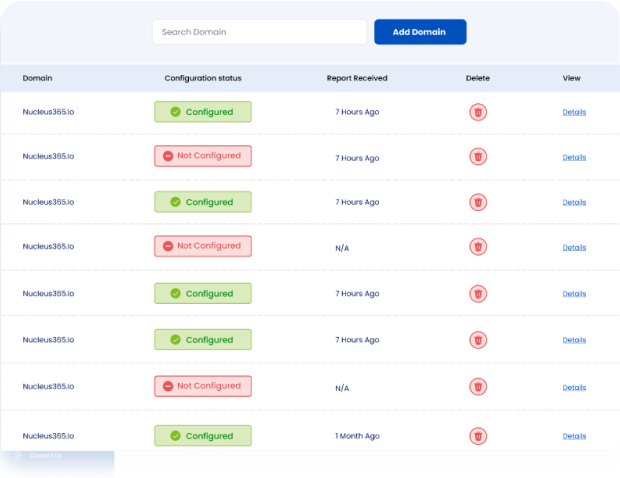620x478 pixels.
Task: View Details for the second row domain
Action: tap(574, 157)
